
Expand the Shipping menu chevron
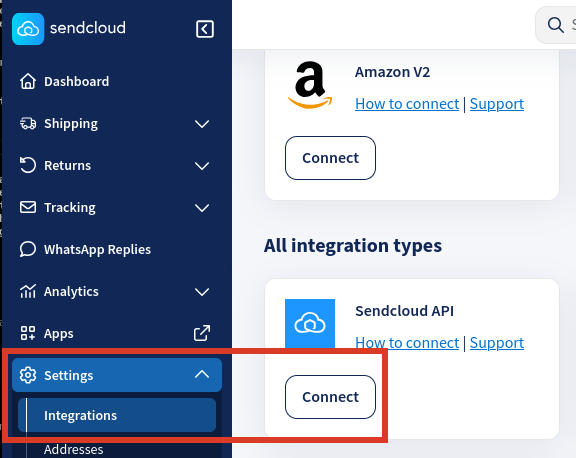tap(202, 124)
